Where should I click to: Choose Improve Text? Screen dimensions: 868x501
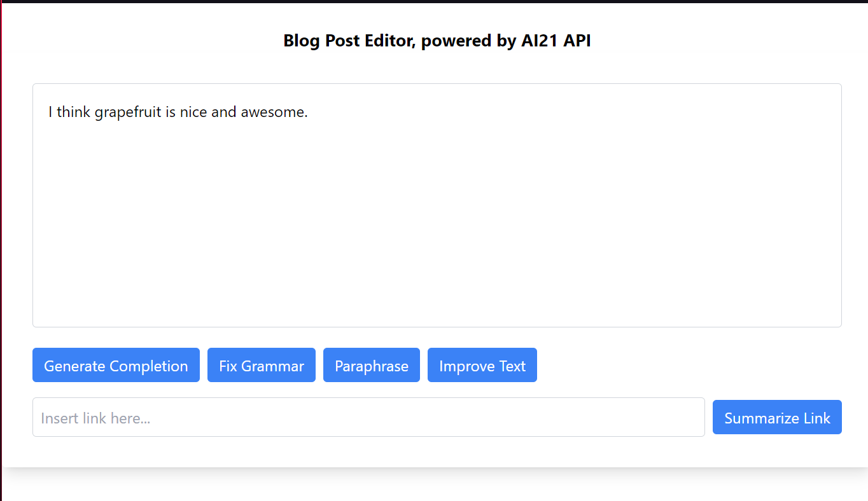pos(482,365)
